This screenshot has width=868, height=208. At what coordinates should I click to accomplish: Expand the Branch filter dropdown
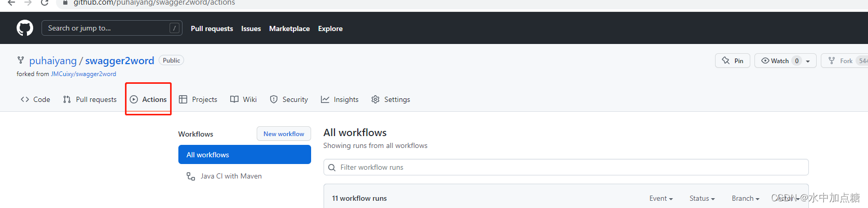[746, 198]
